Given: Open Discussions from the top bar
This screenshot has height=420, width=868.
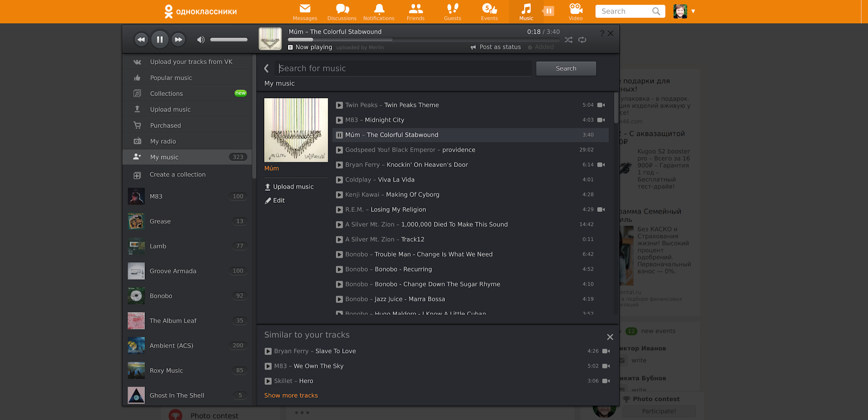Looking at the screenshot, I should pyautogui.click(x=342, y=11).
